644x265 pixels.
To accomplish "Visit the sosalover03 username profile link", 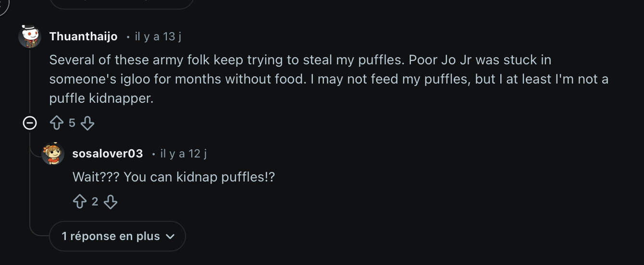I will (x=108, y=154).
